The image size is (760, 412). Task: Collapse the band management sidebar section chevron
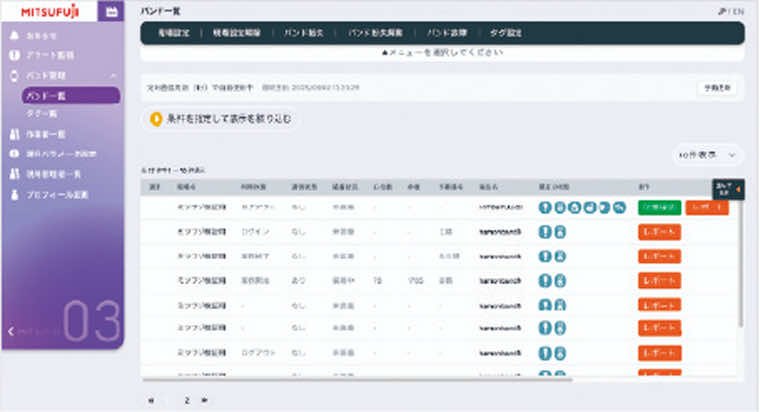pyautogui.click(x=113, y=76)
